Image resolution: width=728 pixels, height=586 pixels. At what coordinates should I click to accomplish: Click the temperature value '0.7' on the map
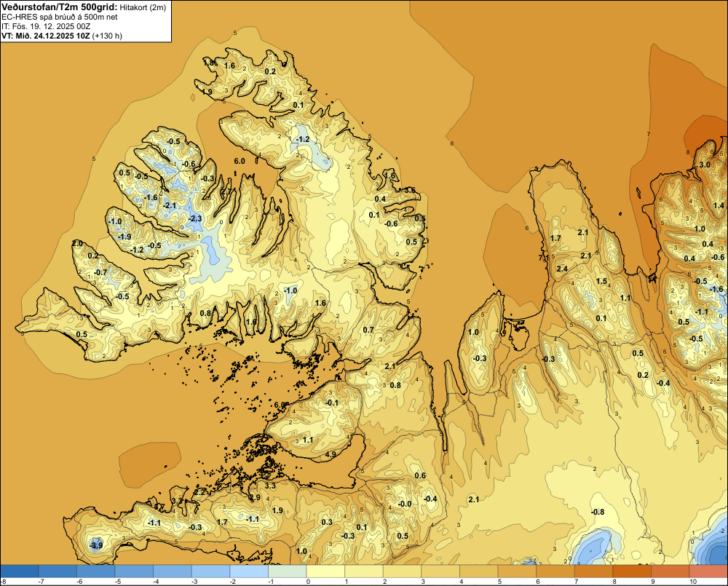tap(368, 330)
